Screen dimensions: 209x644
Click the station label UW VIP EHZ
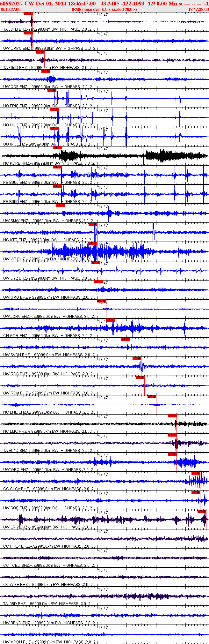pos(15,259)
